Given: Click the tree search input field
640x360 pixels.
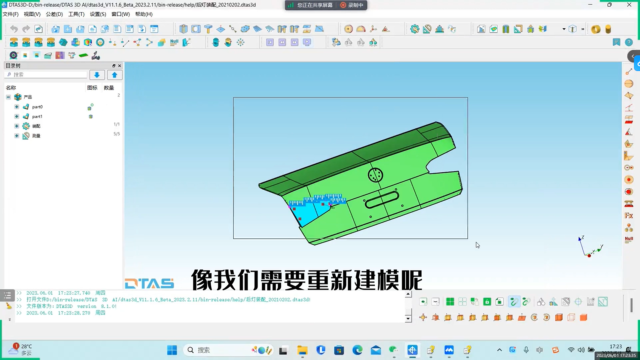Looking at the screenshot, I should click(x=46, y=75).
